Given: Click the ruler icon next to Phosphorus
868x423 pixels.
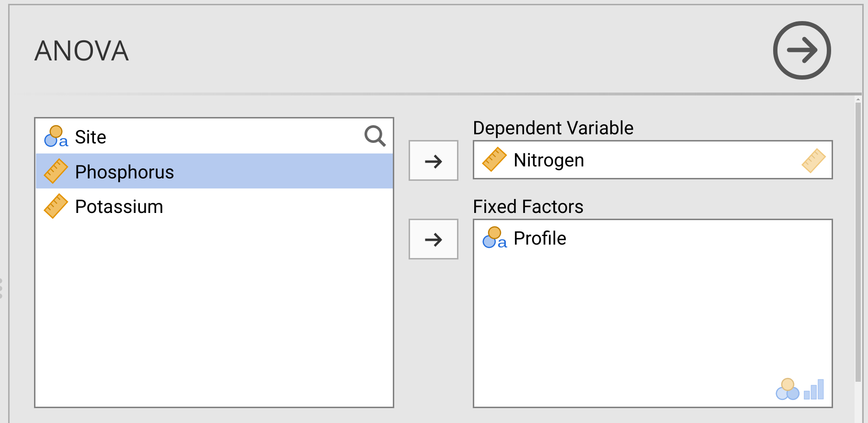Looking at the screenshot, I should [56, 171].
